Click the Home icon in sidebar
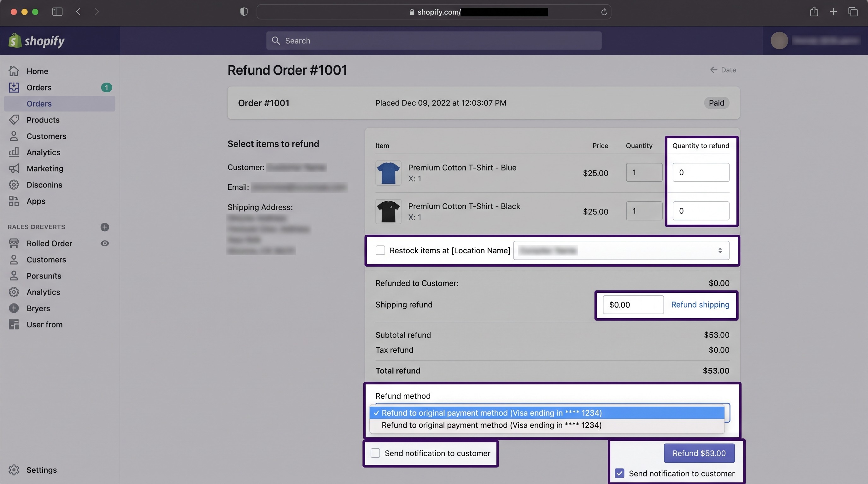 (x=14, y=71)
